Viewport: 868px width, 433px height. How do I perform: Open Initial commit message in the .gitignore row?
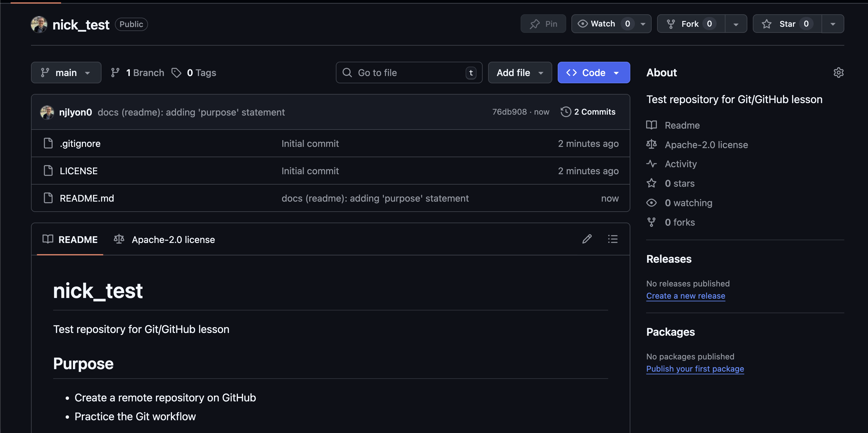310,143
